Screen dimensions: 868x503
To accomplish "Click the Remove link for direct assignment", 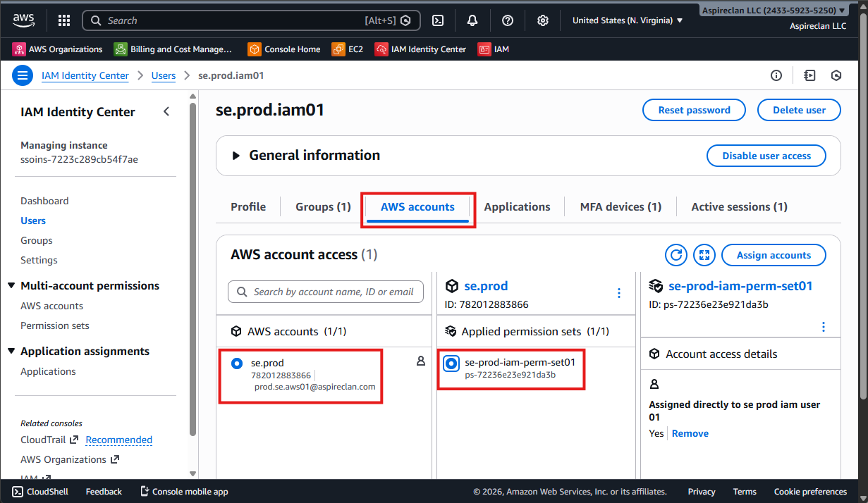I will click(x=690, y=433).
